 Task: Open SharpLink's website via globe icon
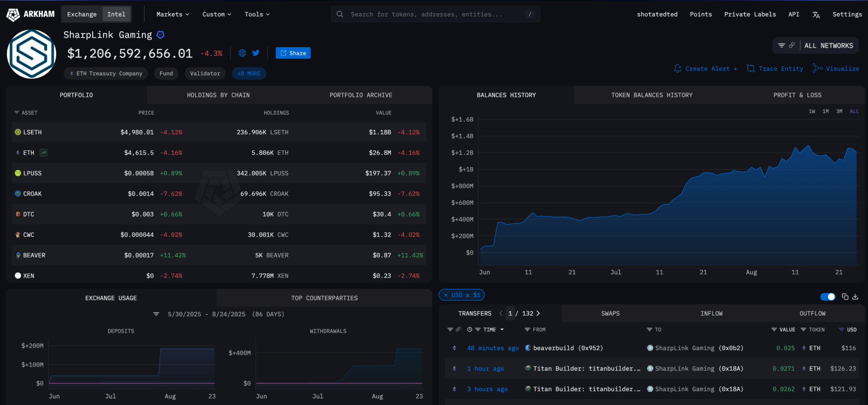point(242,53)
